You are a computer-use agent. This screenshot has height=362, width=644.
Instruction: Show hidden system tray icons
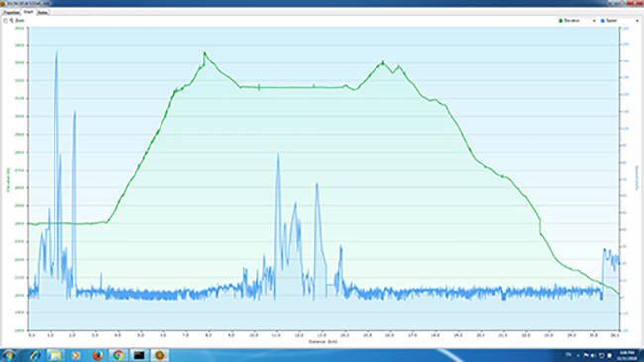[578, 355]
